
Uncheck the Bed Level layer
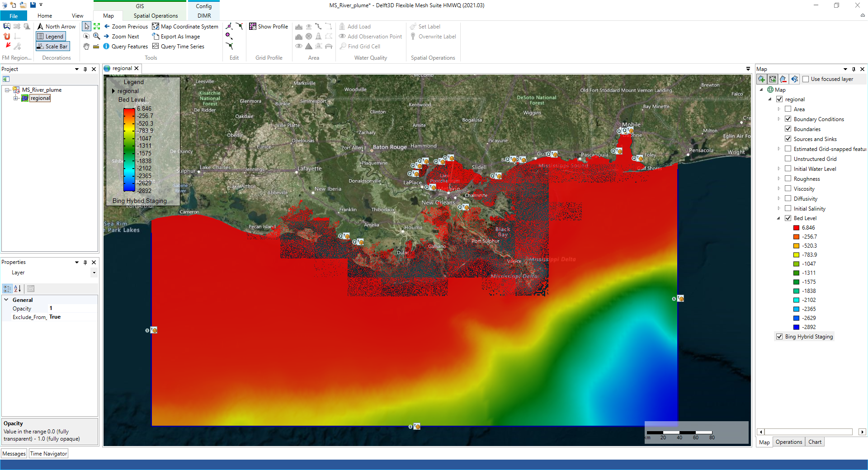pos(788,218)
